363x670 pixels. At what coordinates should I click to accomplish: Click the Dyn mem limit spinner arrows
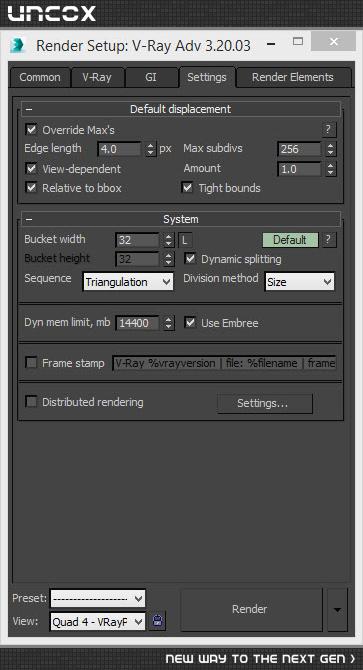(169, 323)
